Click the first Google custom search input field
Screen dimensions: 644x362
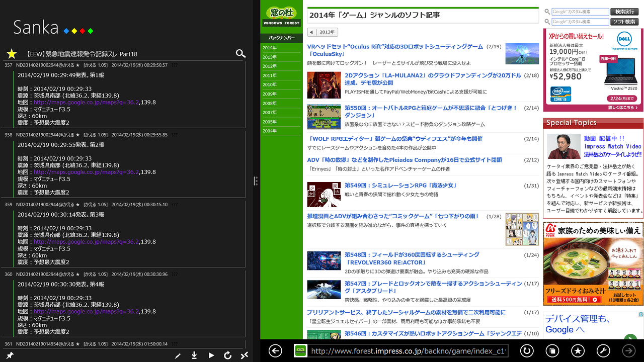[x=580, y=12]
